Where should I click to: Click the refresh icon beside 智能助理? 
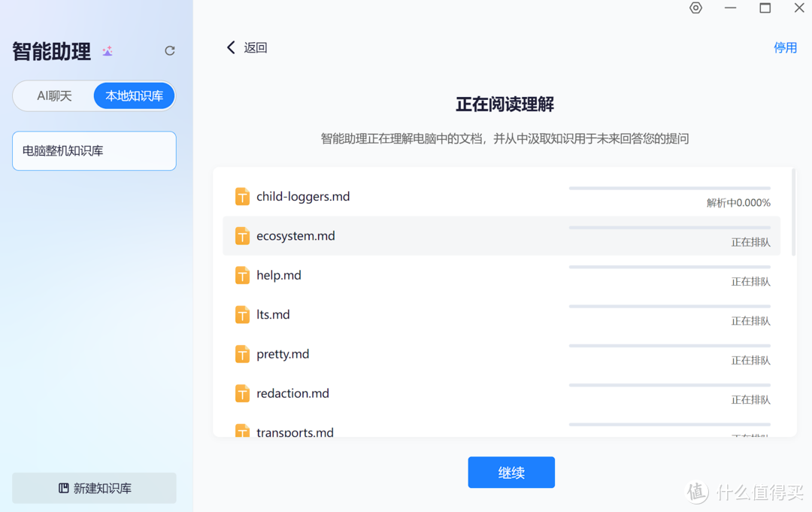[170, 50]
